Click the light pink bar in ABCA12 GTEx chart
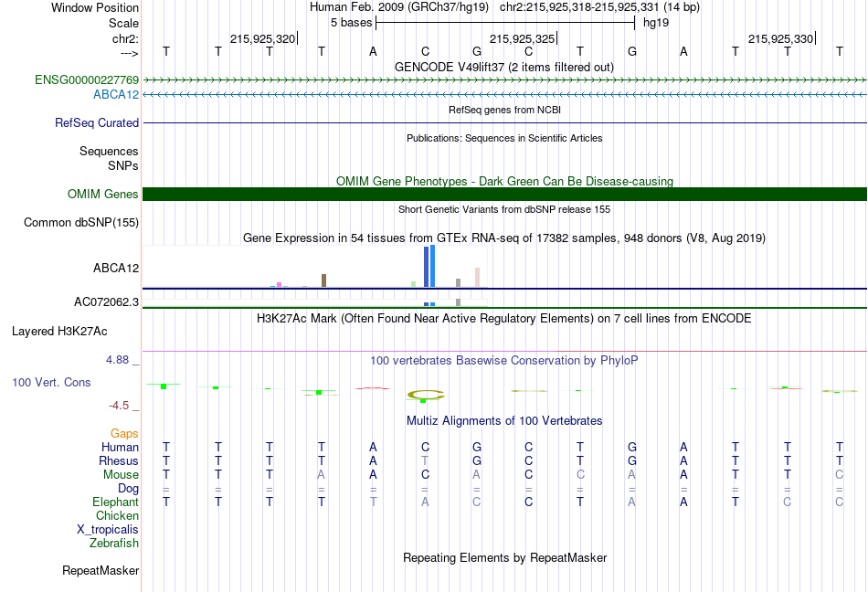 (477, 277)
